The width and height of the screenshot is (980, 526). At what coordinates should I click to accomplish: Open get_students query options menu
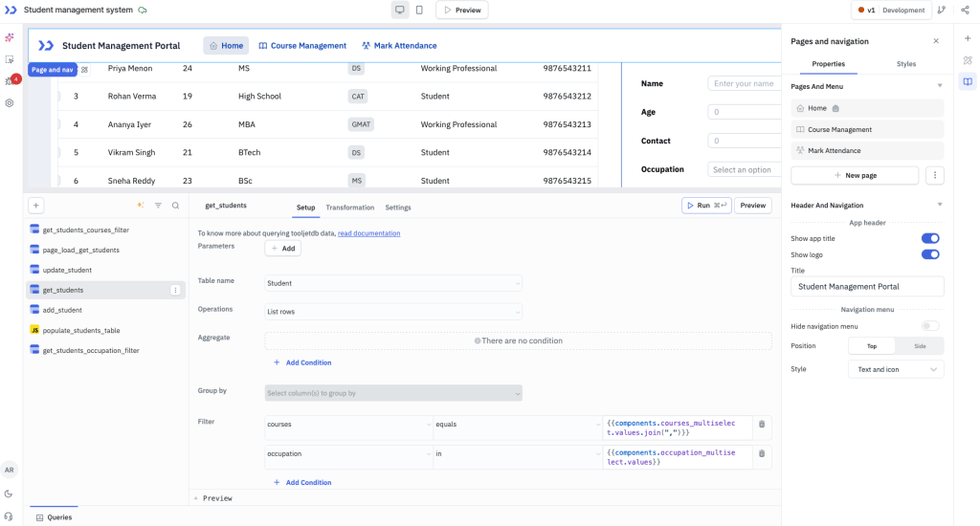[176, 290]
